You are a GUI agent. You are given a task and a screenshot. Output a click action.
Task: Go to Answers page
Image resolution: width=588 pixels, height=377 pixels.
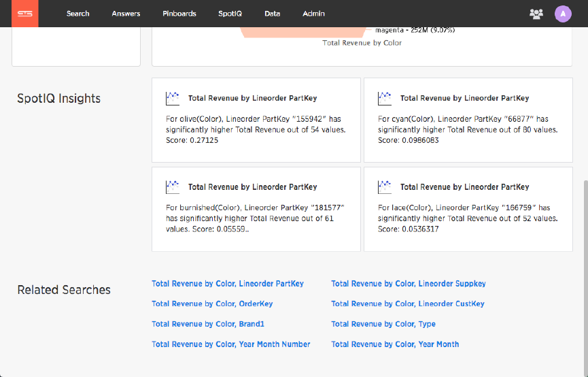click(x=126, y=14)
